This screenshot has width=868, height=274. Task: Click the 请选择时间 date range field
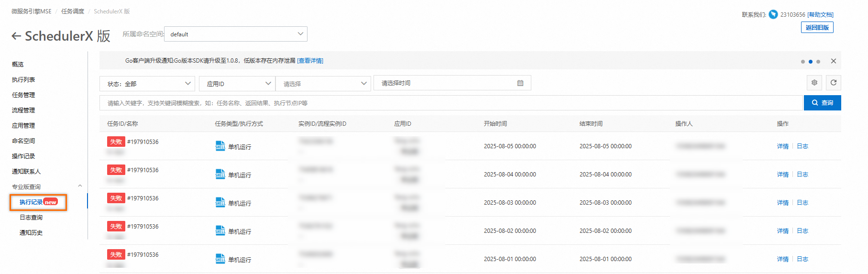(x=452, y=83)
